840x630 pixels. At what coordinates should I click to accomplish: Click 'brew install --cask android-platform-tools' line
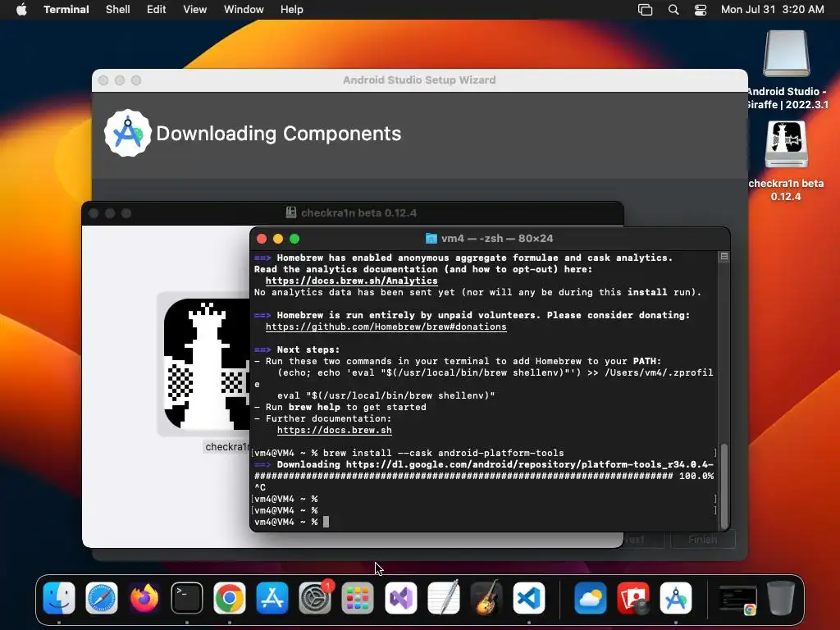(409, 453)
